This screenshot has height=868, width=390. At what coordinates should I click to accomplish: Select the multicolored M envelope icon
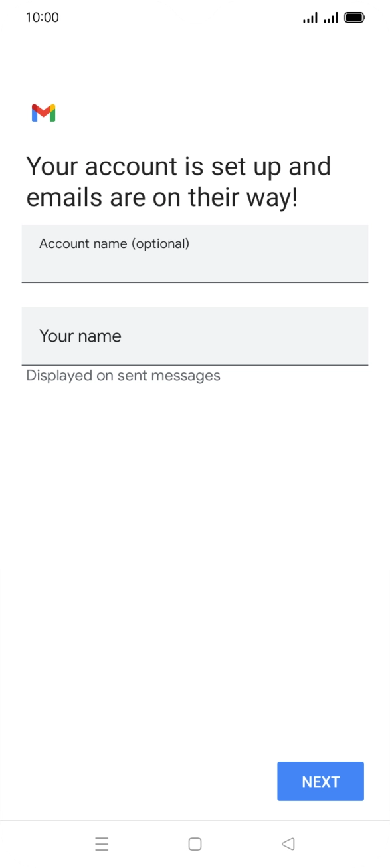(x=43, y=113)
